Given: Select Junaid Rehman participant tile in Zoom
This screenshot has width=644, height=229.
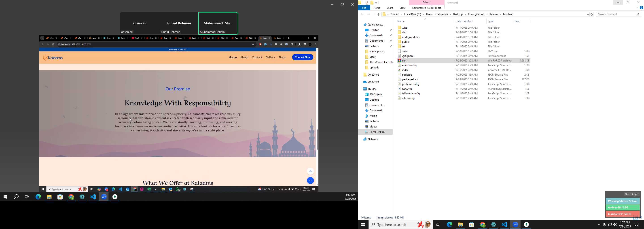Looking at the screenshot, I should 179,23.
